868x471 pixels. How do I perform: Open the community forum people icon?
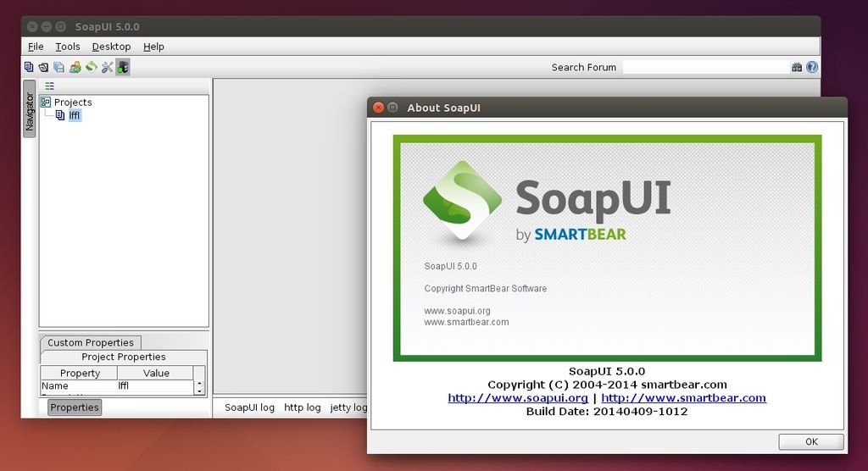tap(75, 67)
